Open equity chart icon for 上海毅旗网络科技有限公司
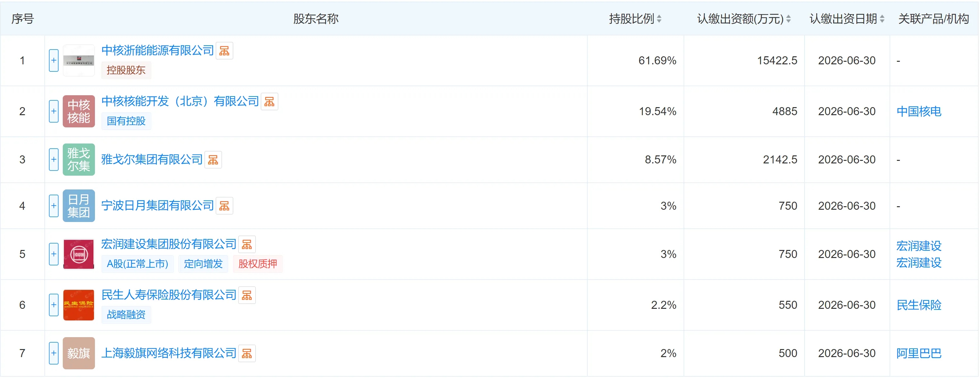Viewport: 980px width, 378px height. pos(247,354)
